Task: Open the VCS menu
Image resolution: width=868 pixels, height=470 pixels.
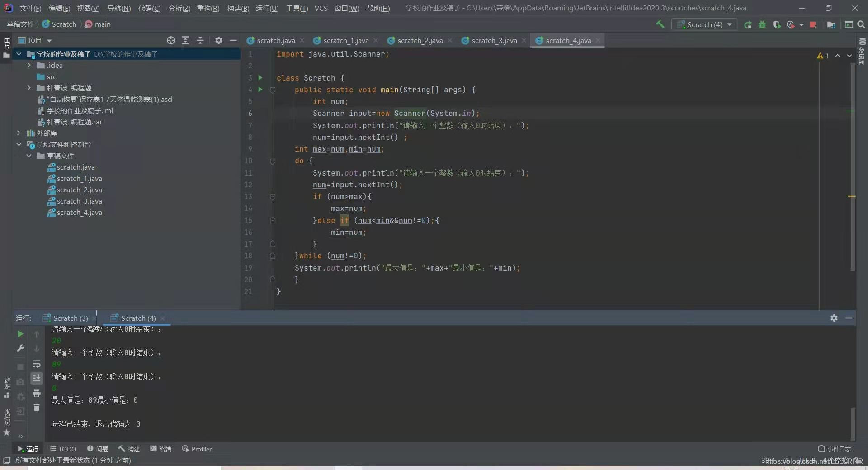Action: [x=321, y=8]
